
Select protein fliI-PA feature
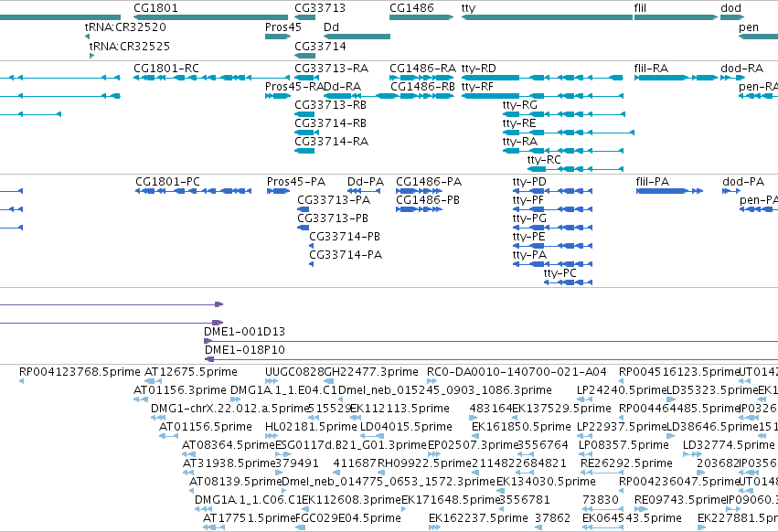tap(669, 191)
